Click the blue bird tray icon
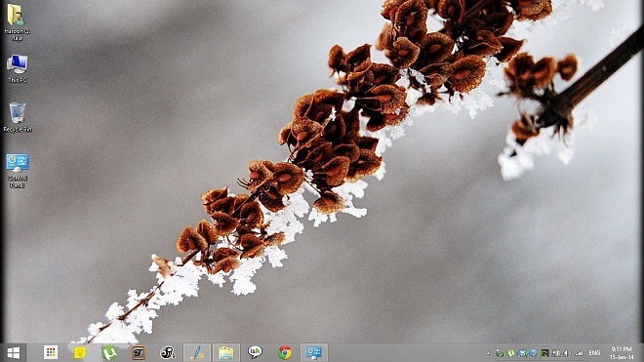Viewport: 644px width, 362px height. coord(522,353)
